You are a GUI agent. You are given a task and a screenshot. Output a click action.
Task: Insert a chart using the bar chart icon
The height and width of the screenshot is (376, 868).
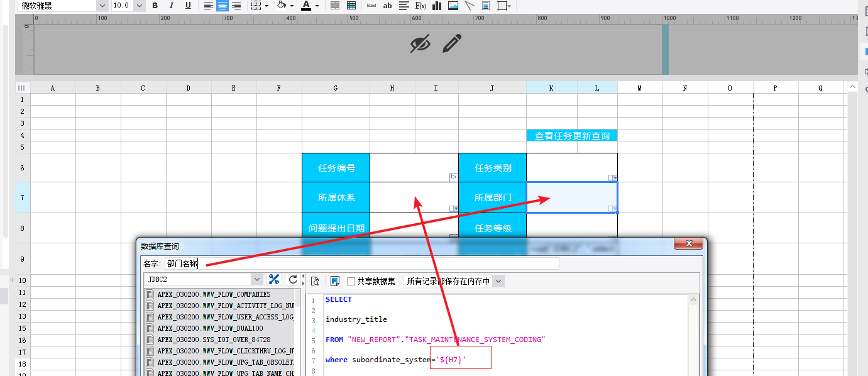437,6
